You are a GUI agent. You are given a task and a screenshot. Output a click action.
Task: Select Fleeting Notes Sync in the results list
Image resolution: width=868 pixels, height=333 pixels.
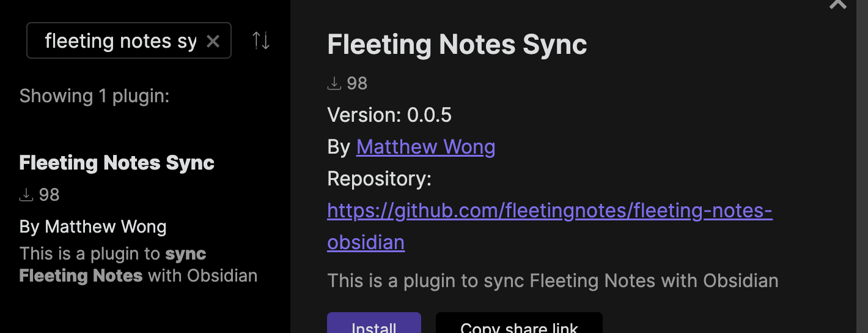[x=117, y=163]
